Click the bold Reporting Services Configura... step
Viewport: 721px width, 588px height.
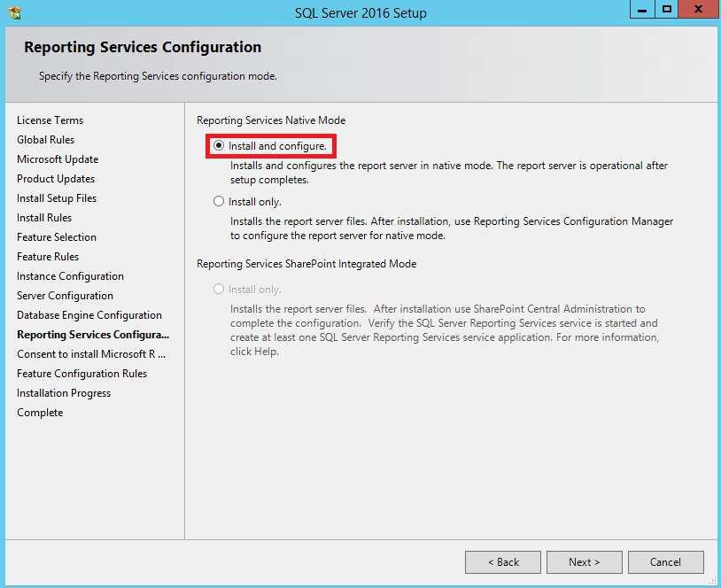(93, 335)
